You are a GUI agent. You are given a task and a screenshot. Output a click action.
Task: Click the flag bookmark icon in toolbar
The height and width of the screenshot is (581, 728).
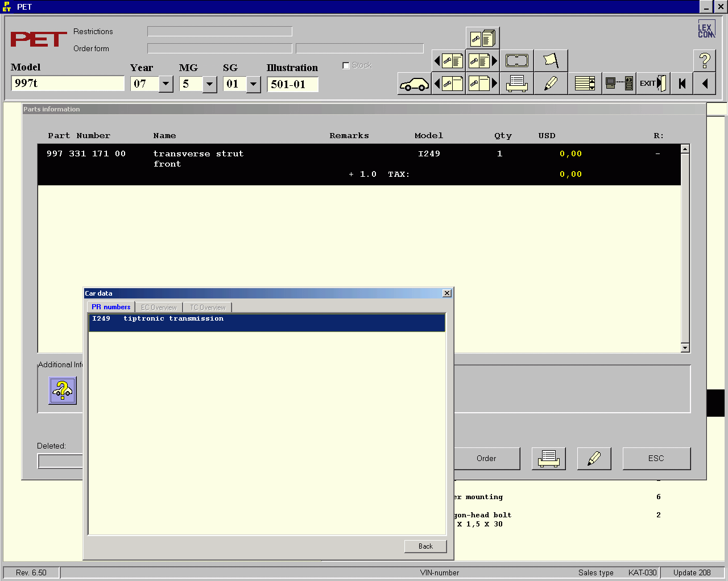pyautogui.click(x=551, y=60)
